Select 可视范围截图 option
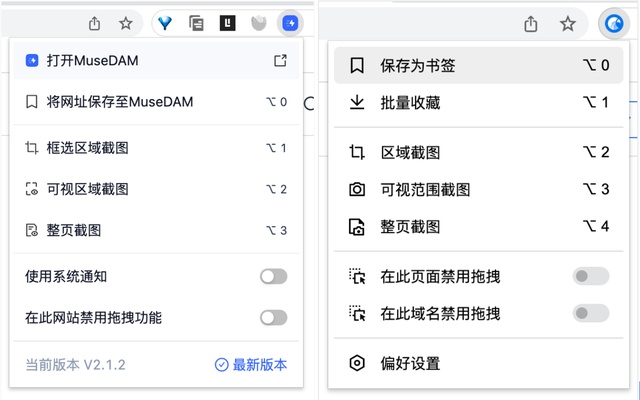640x400 pixels. tap(478, 189)
